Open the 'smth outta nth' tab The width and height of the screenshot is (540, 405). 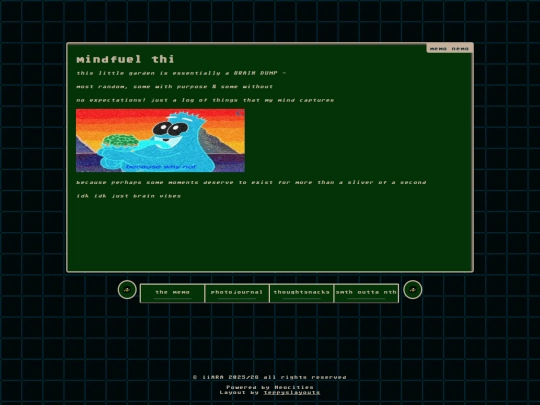366,293
